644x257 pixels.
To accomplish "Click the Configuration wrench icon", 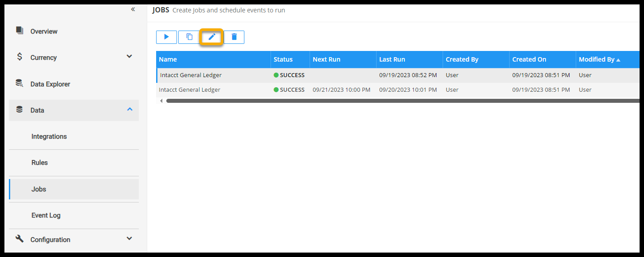I will point(20,239).
